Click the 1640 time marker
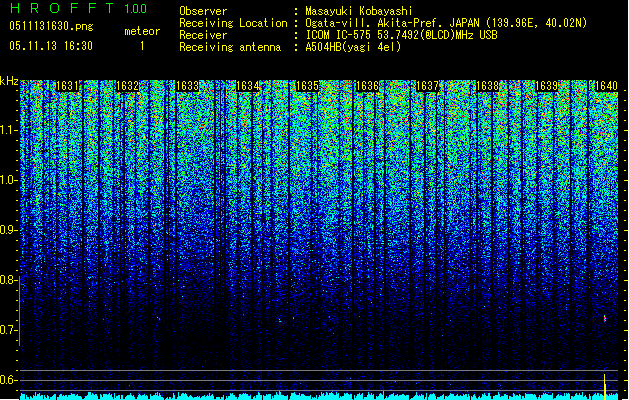629x400 pixels. tap(606, 86)
